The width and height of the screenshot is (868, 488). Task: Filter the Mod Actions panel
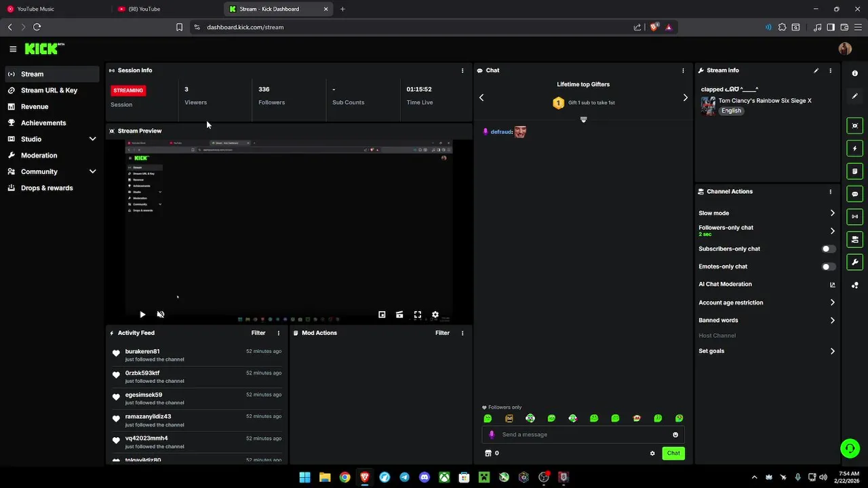tap(442, 333)
